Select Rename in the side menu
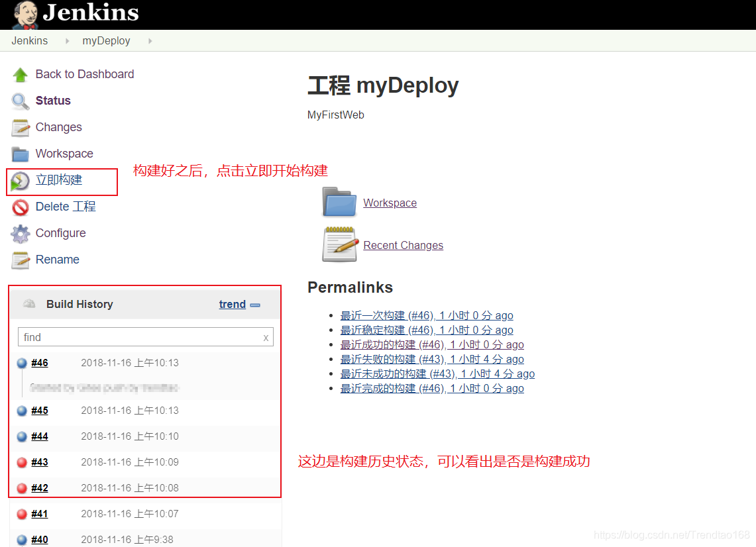The height and width of the screenshot is (547, 756). (x=58, y=260)
